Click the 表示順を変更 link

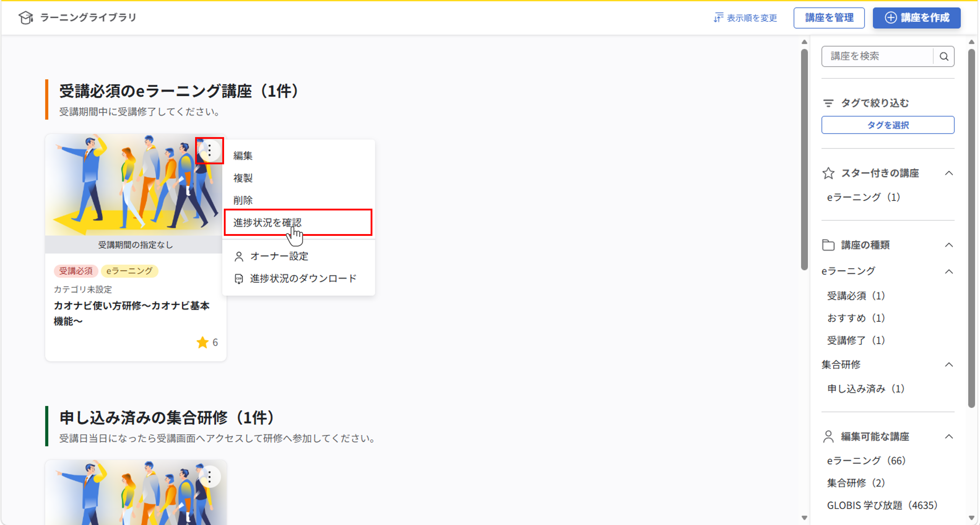tap(745, 18)
